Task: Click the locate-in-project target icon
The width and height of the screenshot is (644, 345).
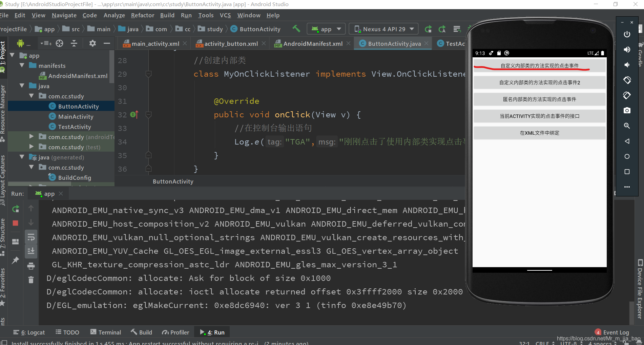Action: point(60,43)
